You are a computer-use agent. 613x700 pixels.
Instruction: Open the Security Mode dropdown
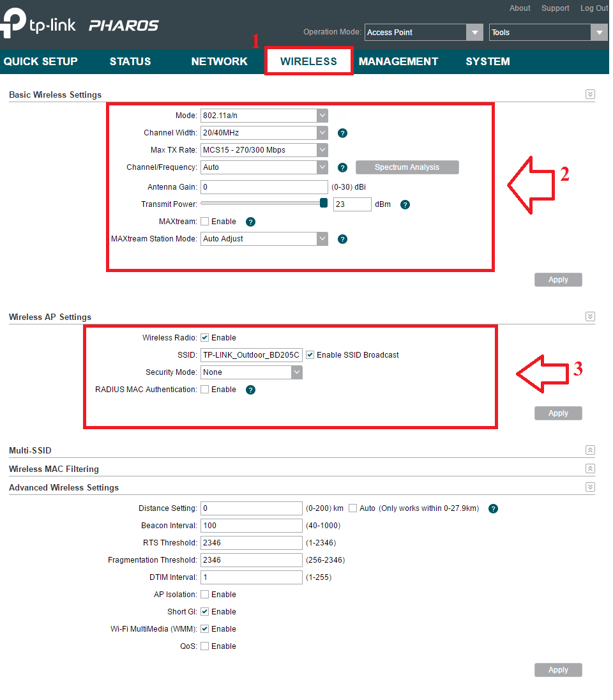[251, 372]
